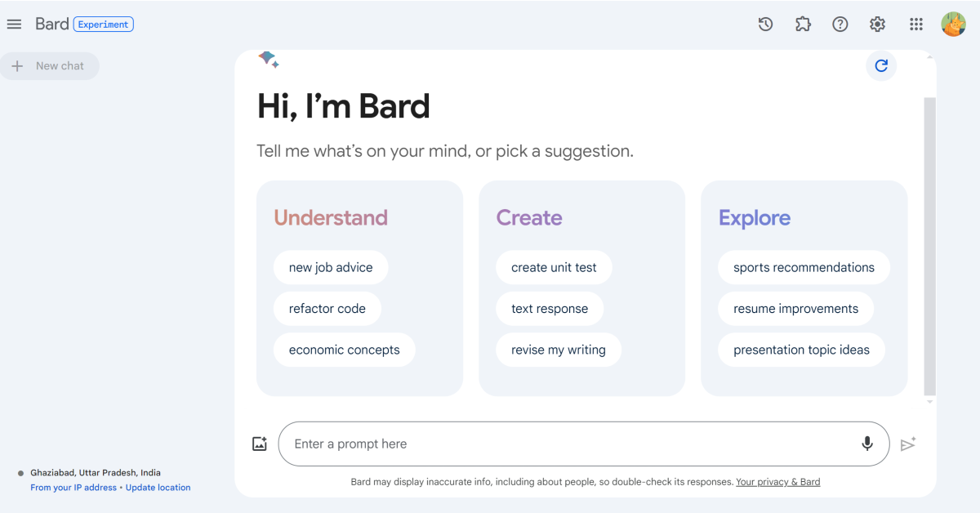Click the vertical scrollbar of suggestions panel
Image resolution: width=980 pixels, height=513 pixels.
929,245
